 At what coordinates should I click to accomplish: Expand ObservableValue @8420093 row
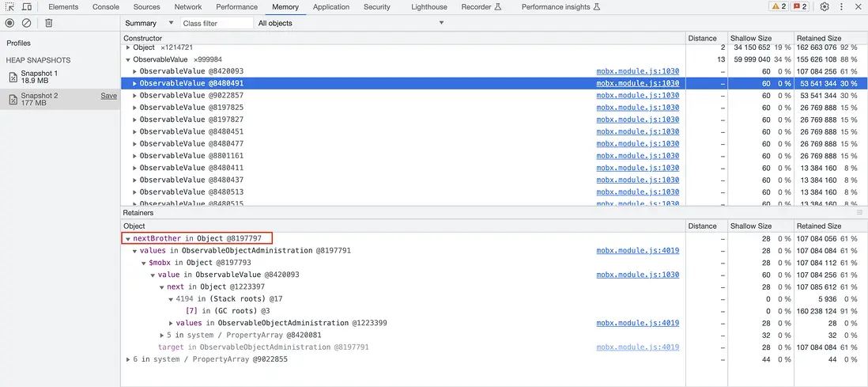point(135,71)
